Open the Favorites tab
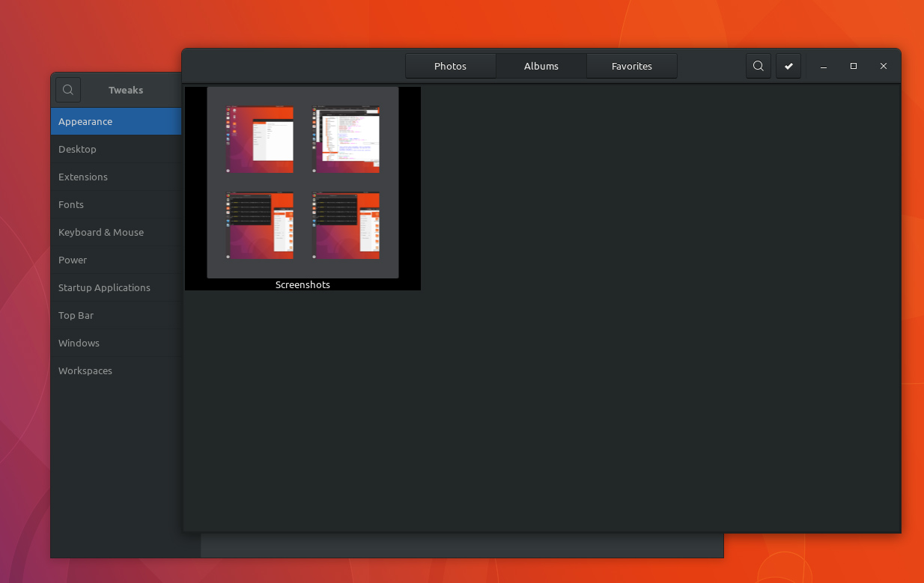Screen dimensions: 924x583 tap(632, 66)
